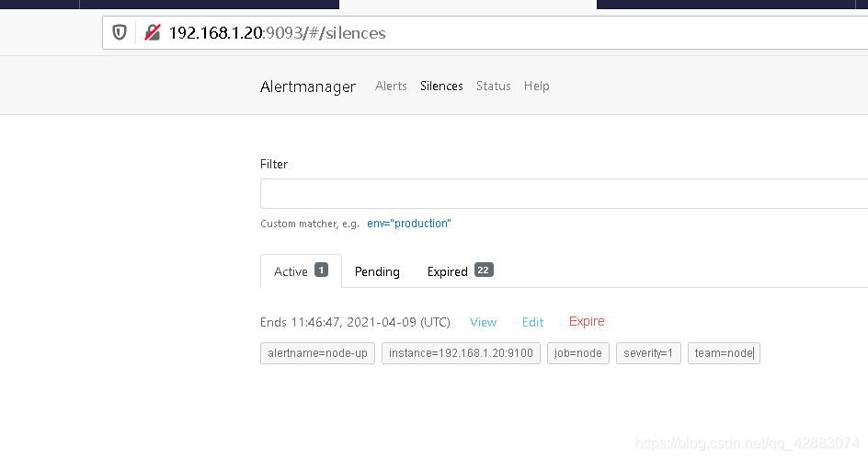The image size is (868, 460).
Task: Click the instance=192.168.1.20:9100 matcher label
Action: [x=461, y=353]
